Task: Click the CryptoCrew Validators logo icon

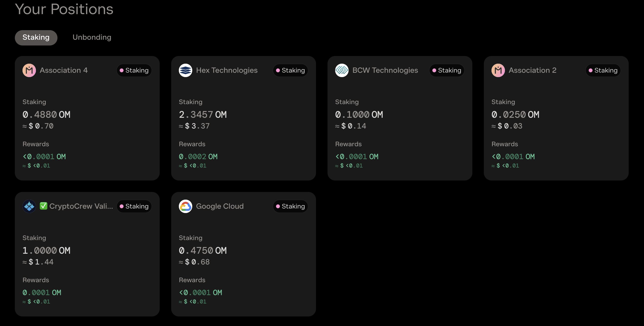Action: point(29,206)
